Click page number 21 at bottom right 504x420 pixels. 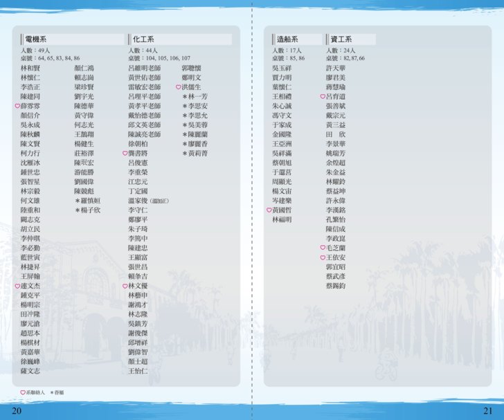(x=487, y=412)
